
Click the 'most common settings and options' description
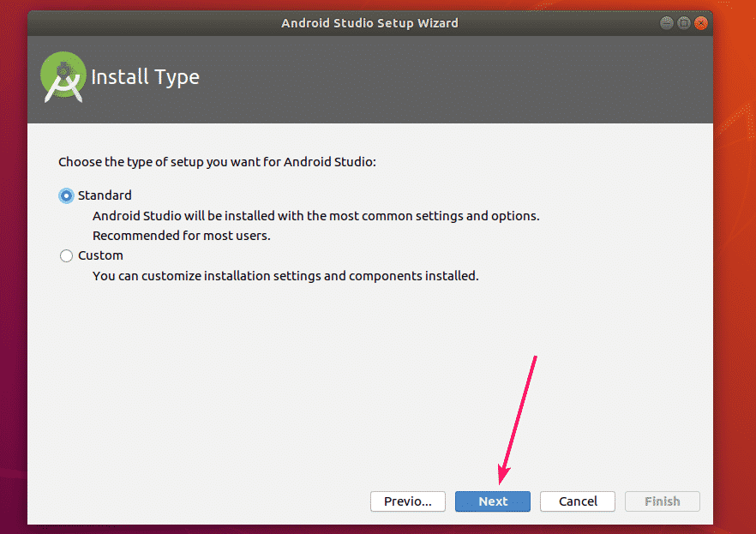(315, 216)
